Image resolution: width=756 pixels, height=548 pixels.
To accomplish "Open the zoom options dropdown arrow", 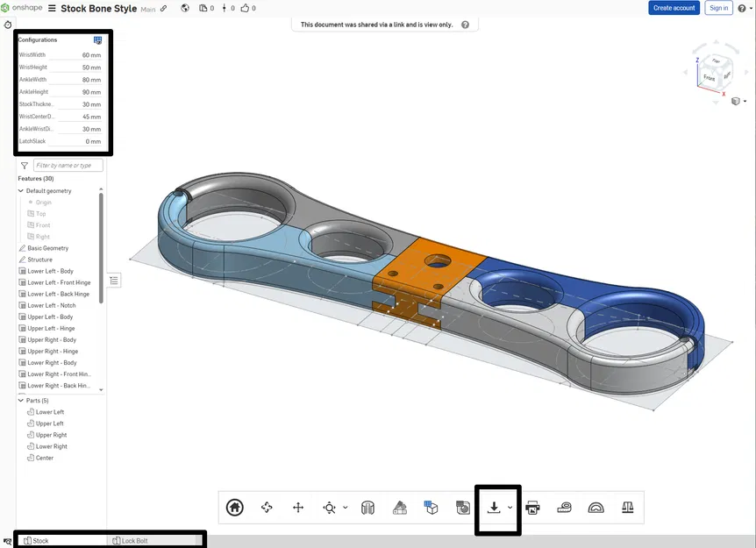I will point(346,508).
